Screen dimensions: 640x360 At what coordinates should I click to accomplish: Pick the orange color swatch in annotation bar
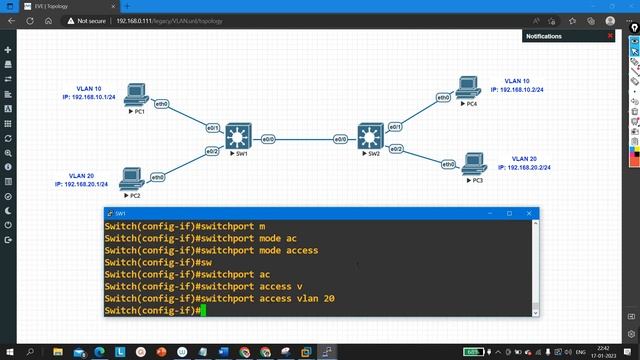pos(634,161)
